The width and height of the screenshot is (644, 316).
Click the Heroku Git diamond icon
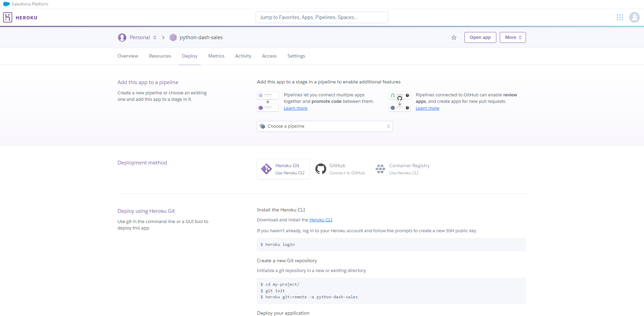click(266, 169)
